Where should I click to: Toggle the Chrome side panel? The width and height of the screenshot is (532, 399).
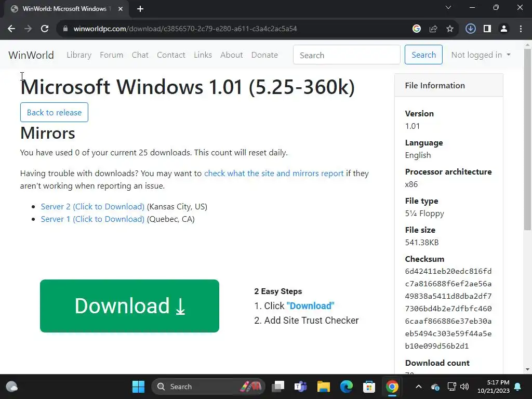click(x=487, y=29)
